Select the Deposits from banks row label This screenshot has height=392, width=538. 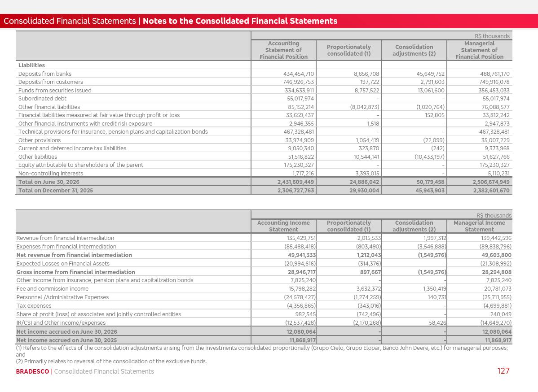tap(45, 74)
